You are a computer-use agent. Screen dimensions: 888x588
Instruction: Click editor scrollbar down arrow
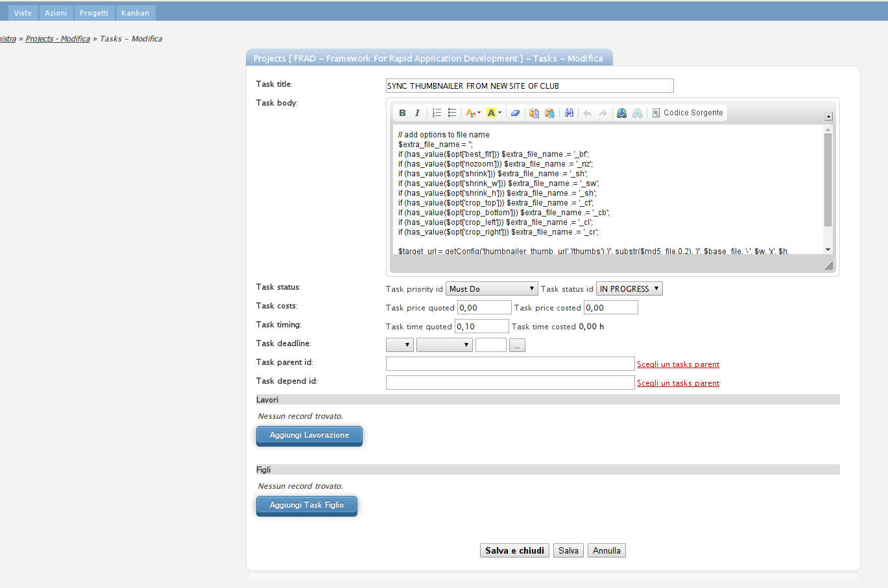tap(828, 250)
